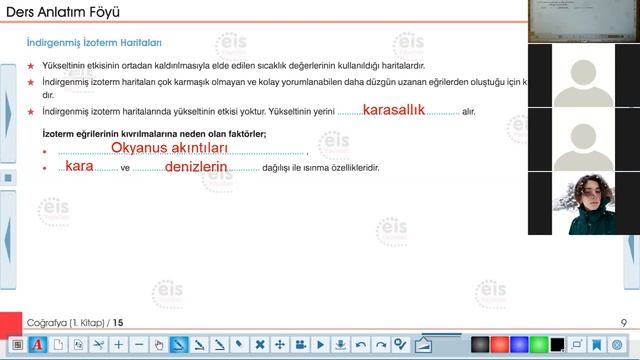
Task: Undo the last action
Action: point(361,345)
